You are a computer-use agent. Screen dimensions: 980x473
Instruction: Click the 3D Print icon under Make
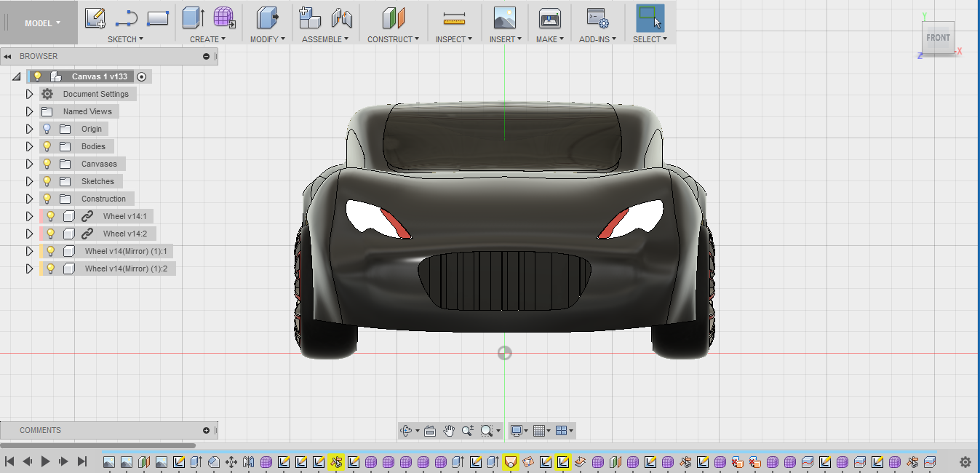[549, 18]
